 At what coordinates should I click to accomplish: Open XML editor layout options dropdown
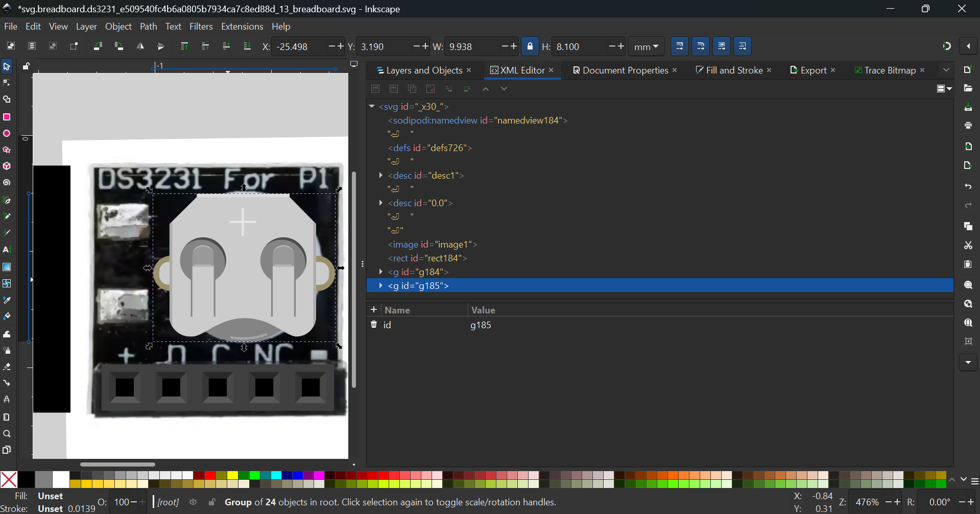coord(944,89)
